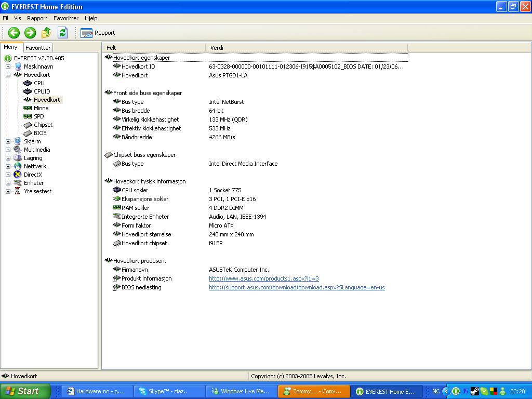Click the Enheter devices icon
This screenshot has width=532, height=399.
coord(18,183)
